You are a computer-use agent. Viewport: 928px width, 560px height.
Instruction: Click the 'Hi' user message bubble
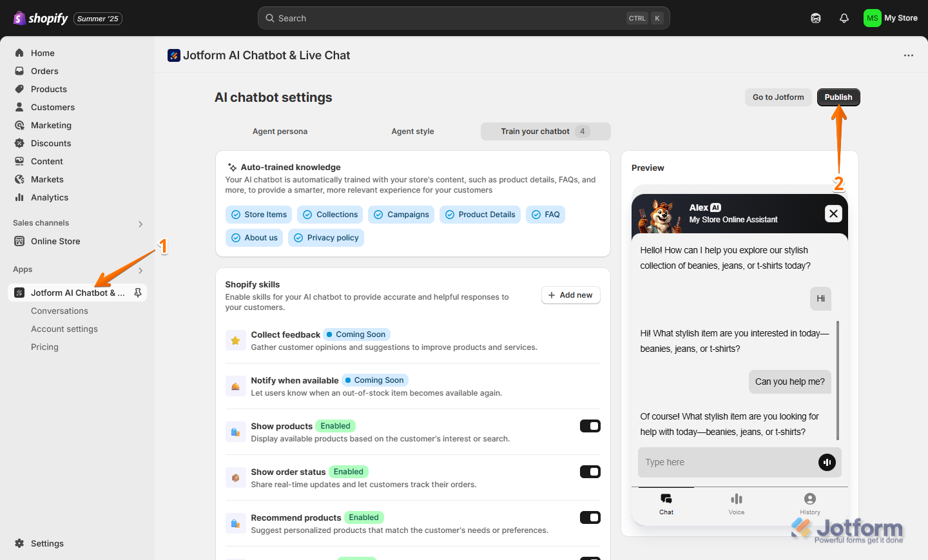point(820,298)
